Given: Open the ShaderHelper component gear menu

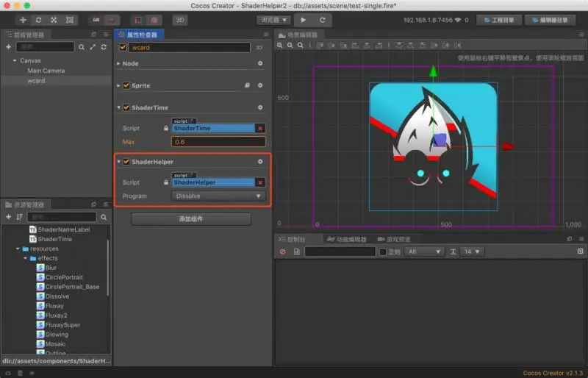Looking at the screenshot, I should [260, 161].
